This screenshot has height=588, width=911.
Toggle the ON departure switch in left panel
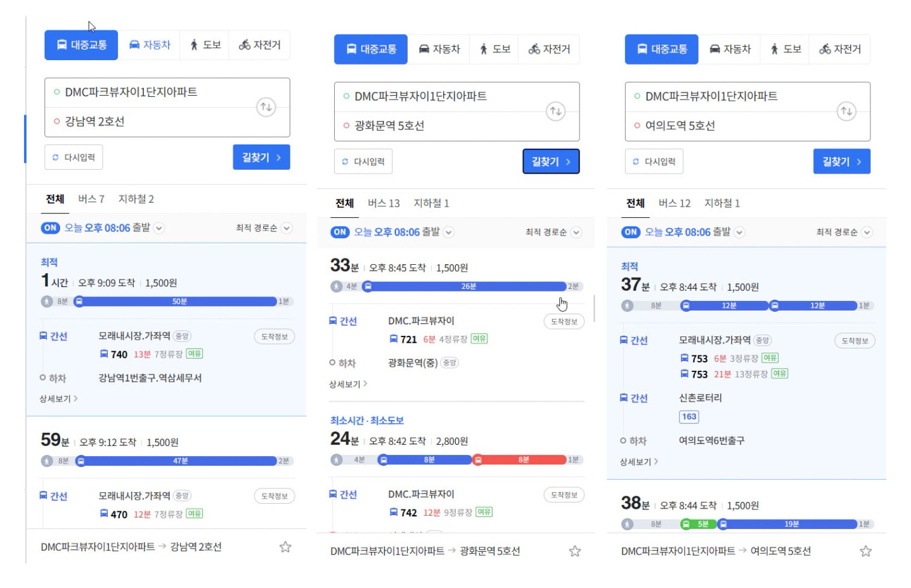coord(51,228)
